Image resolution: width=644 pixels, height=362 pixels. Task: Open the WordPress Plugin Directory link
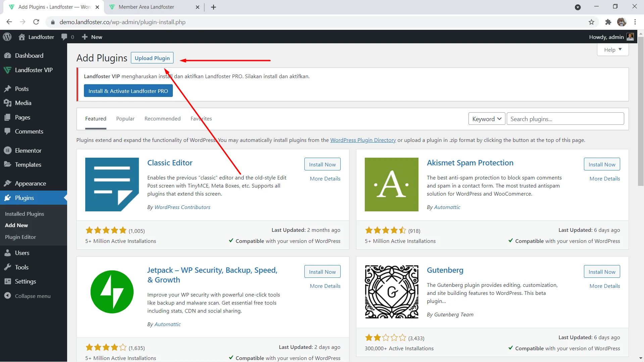(x=363, y=140)
